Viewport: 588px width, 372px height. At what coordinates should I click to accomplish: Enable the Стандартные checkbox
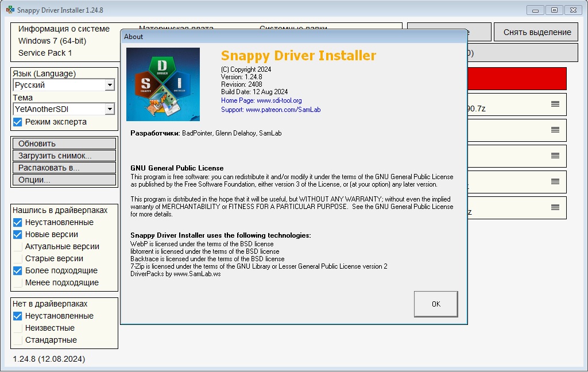[18, 340]
